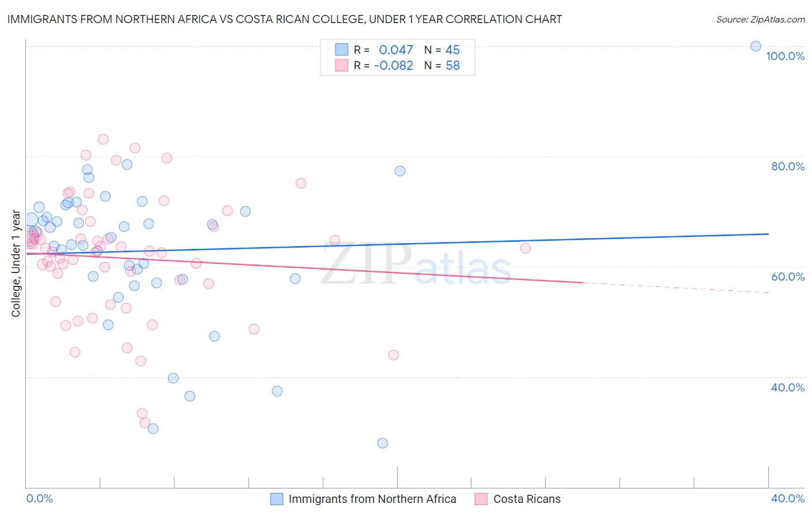The height and width of the screenshot is (515, 812).
Task: Click the lowest blue data point on the chart
Action: pos(382,443)
